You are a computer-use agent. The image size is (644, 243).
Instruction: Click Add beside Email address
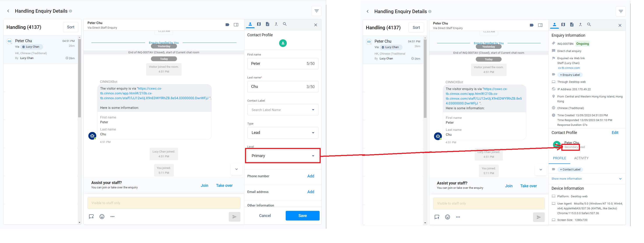310,192
